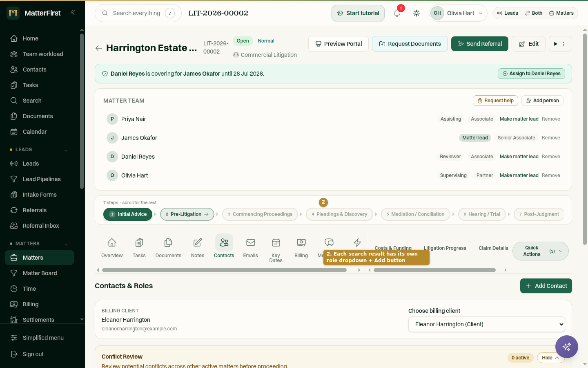The image size is (588, 368).
Task: Open Calendar from the sidebar
Action: click(x=40, y=132)
